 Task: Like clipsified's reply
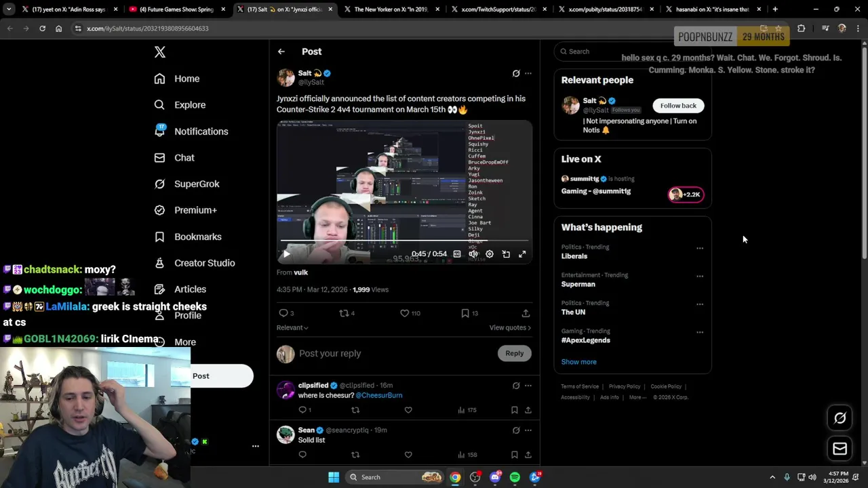point(408,410)
